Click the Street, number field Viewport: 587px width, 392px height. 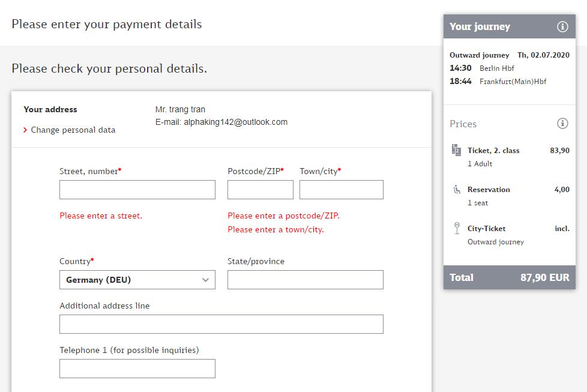tap(137, 190)
